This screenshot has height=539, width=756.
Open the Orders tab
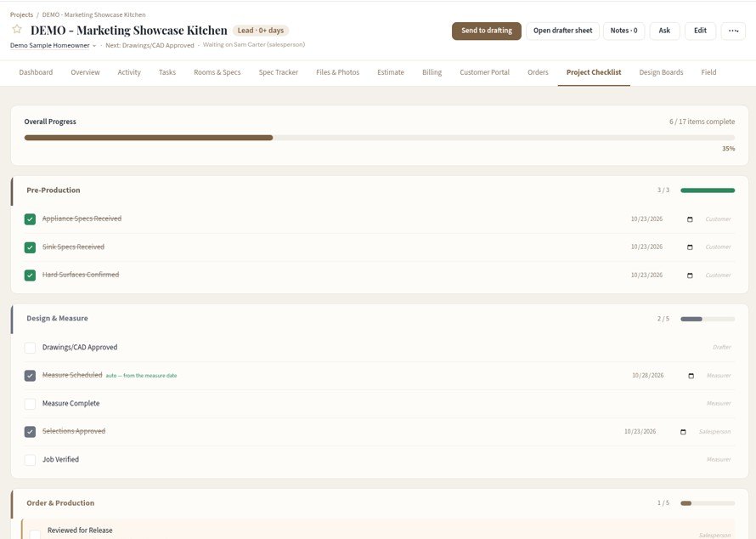(538, 72)
